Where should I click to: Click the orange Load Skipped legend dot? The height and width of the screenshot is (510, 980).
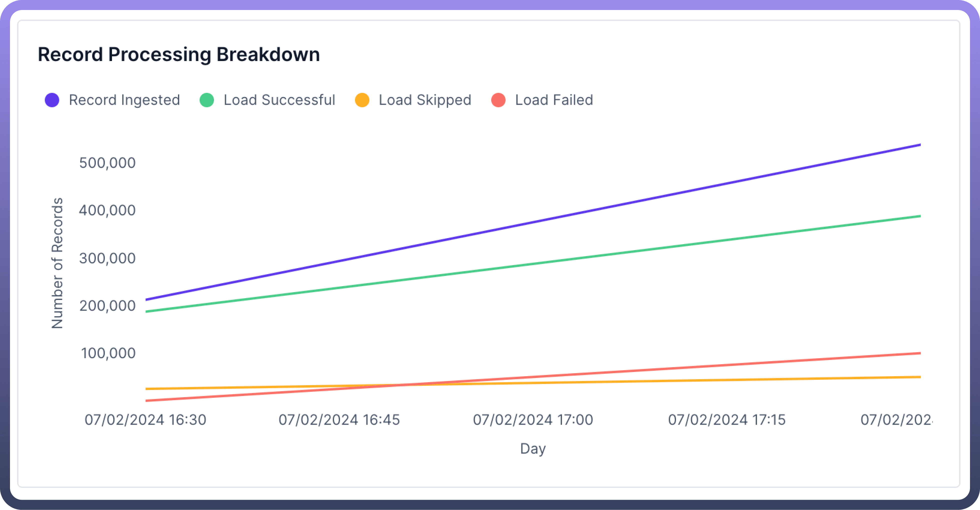pos(362,100)
